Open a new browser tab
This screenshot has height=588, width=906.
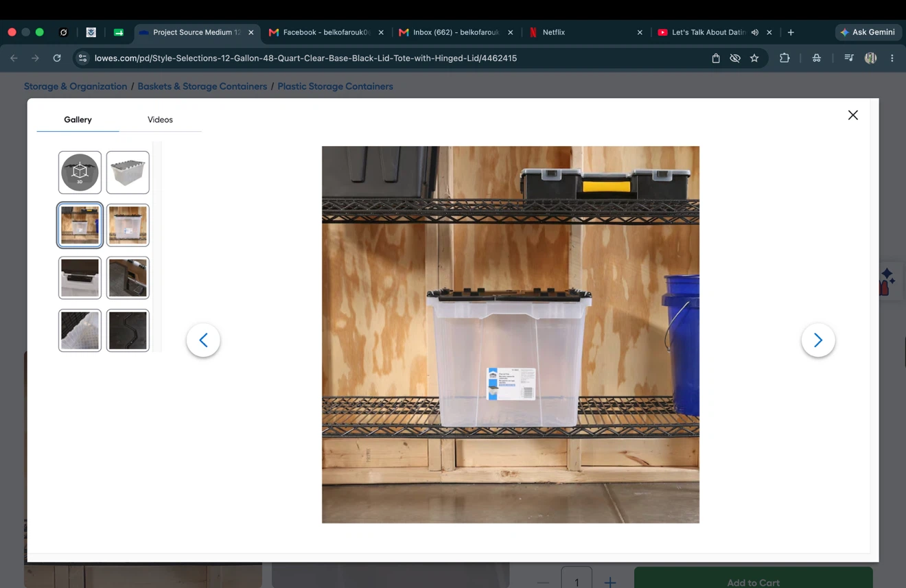click(x=791, y=32)
